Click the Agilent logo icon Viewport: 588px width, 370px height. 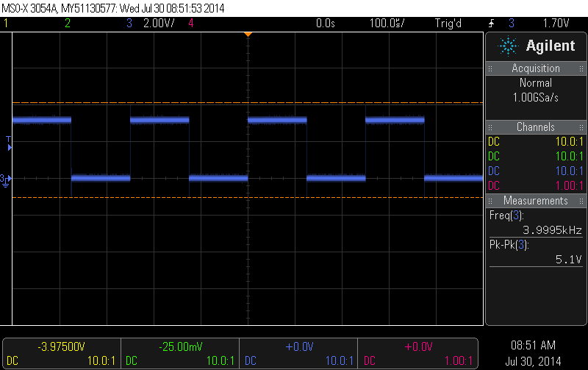[508, 46]
